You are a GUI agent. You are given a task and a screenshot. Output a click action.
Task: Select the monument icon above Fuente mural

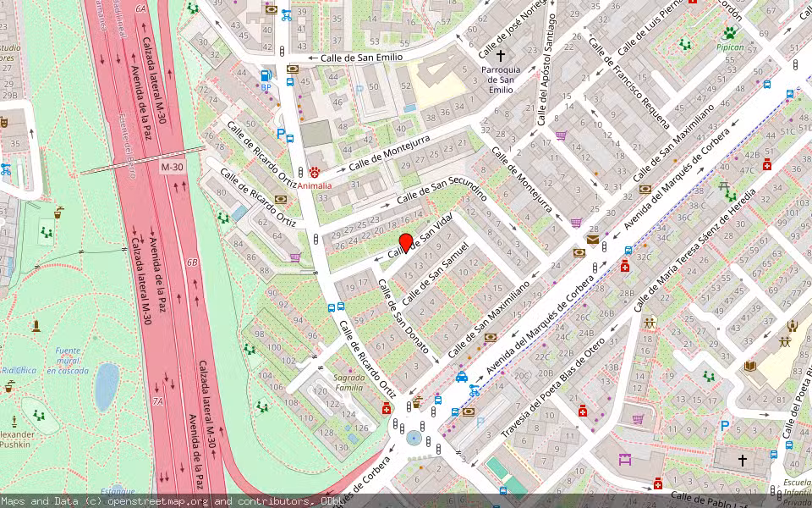click(36, 326)
